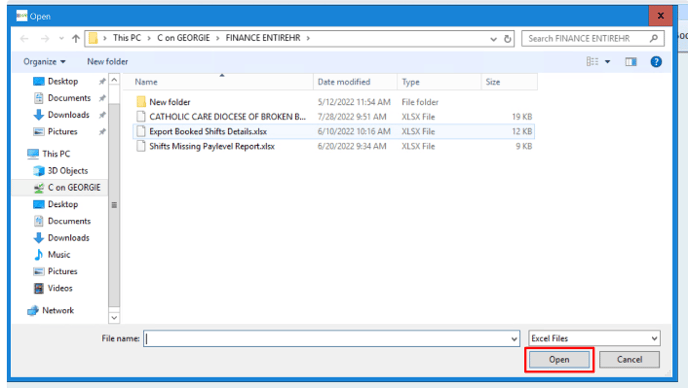This screenshot has height=388, width=688.
Task: Expand the File name history dropdown
Action: pyautogui.click(x=514, y=339)
